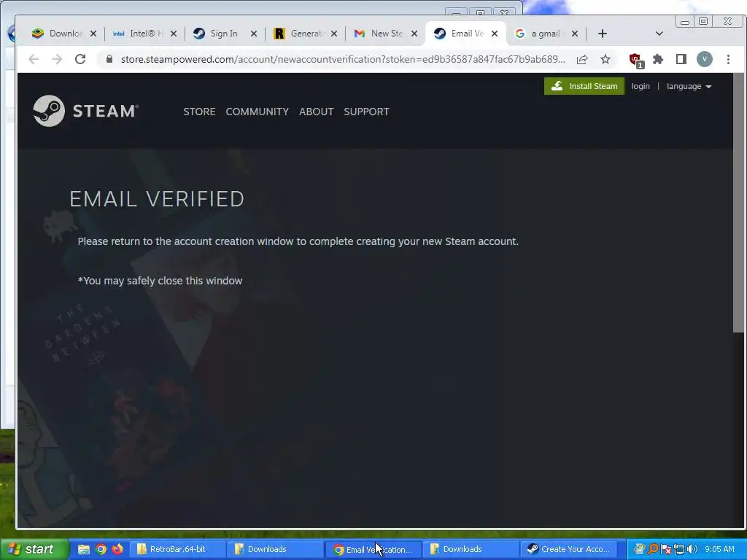Click the volume speaker tray icon
747x560 pixels.
click(692, 549)
